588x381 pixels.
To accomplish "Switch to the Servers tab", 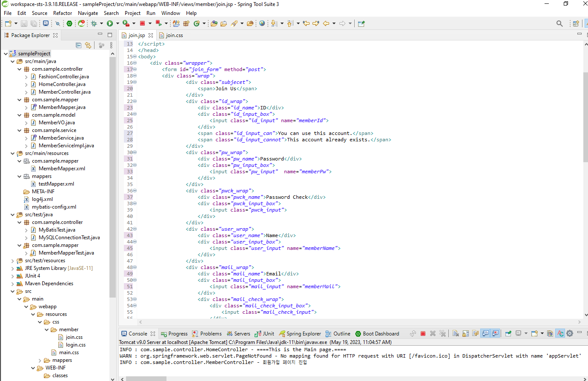I will 238,334.
